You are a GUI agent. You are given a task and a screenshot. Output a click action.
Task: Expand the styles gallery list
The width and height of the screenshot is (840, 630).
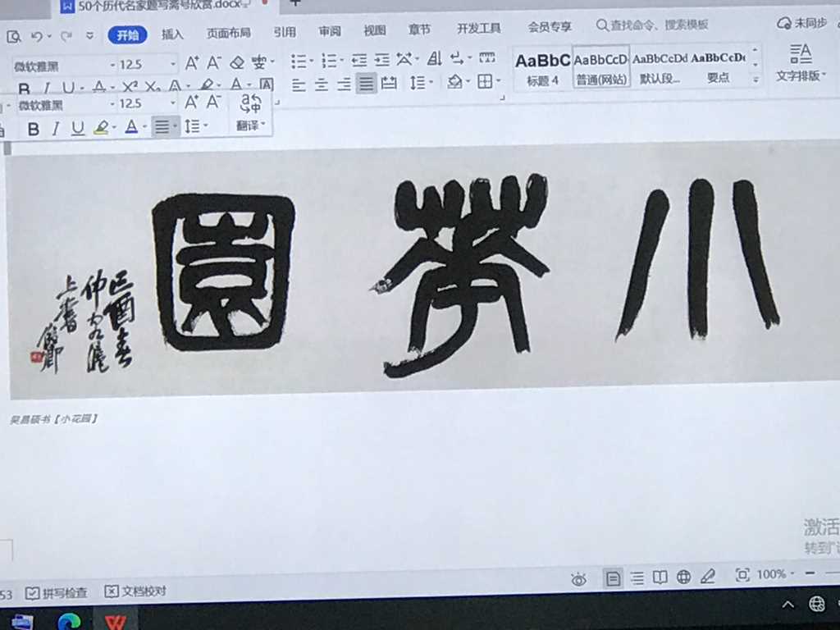coord(756,80)
